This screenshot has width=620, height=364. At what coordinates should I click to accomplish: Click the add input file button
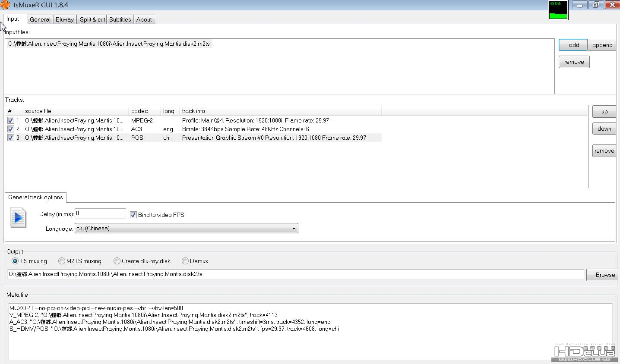click(573, 45)
